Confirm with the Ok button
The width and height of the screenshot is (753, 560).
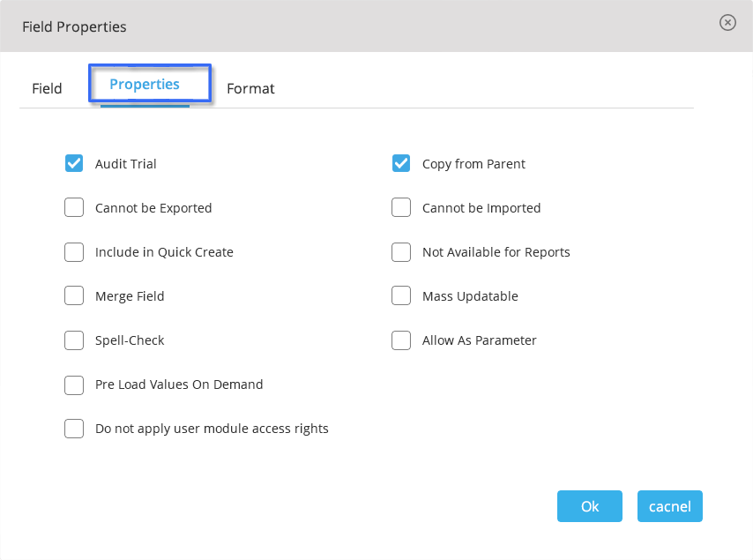(590, 506)
